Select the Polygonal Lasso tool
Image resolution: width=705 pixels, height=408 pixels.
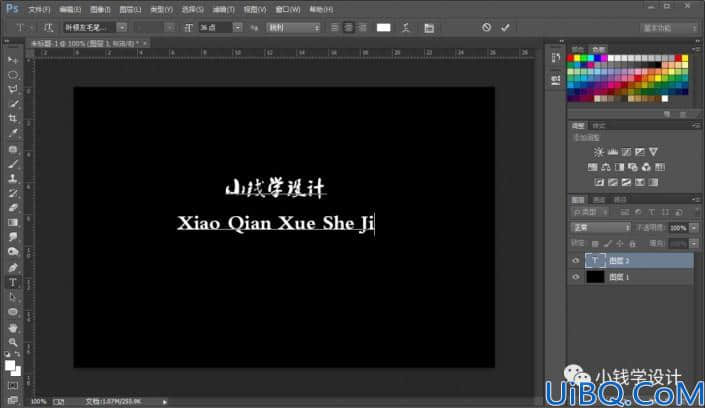[x=13, y=90]
